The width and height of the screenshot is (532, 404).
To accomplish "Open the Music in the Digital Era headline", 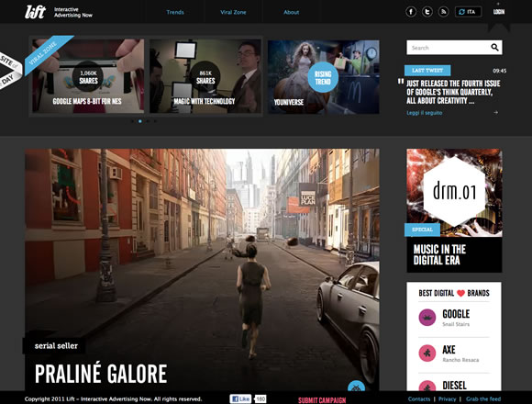I will click(439, 254).
